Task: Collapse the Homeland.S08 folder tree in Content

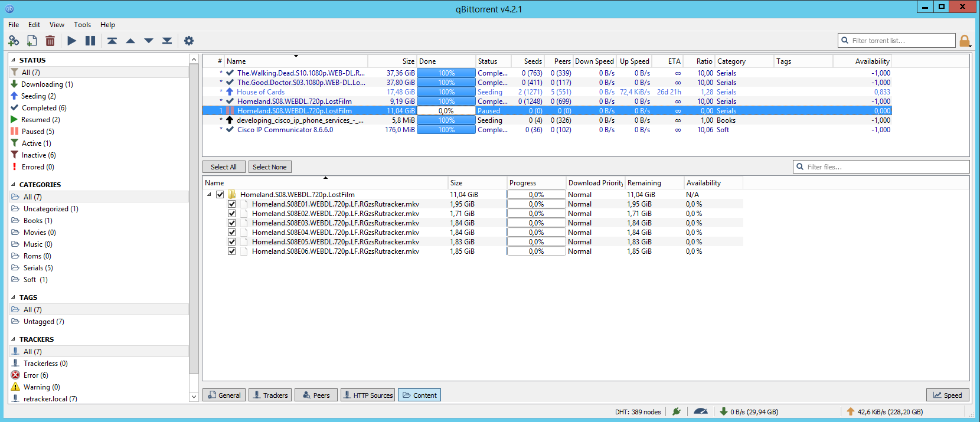Action: click(x=209, y=195)
